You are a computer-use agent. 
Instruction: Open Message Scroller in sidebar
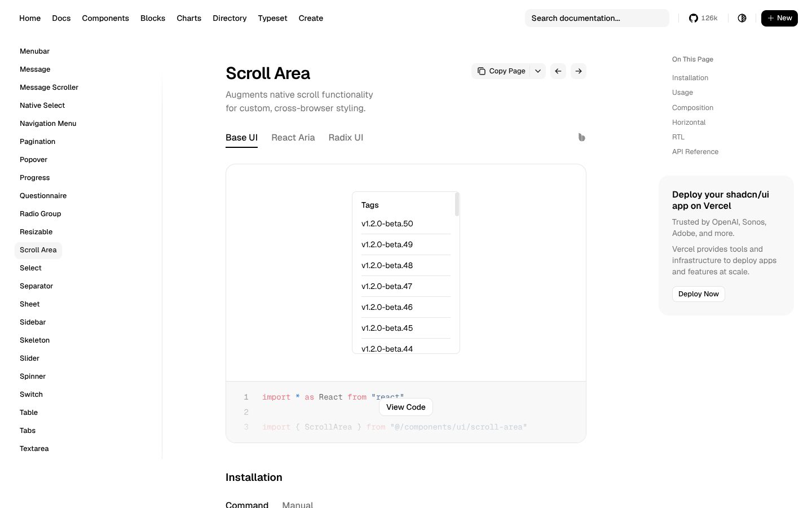pos(49,87)
